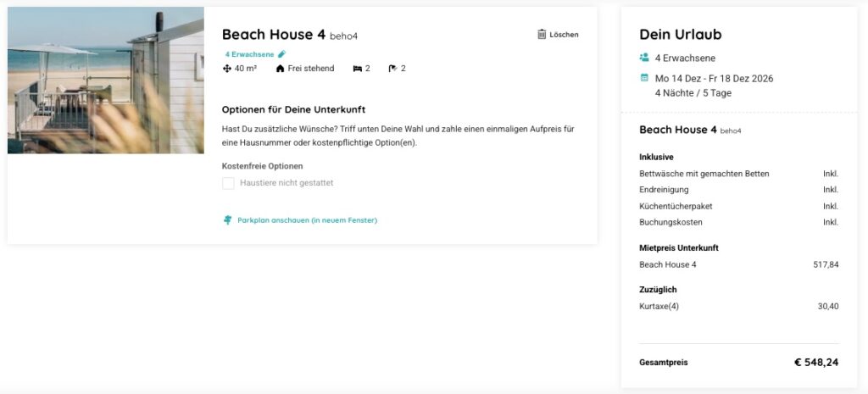
Task: Remove accommodation with Löschen button
Action: [558, 34]
